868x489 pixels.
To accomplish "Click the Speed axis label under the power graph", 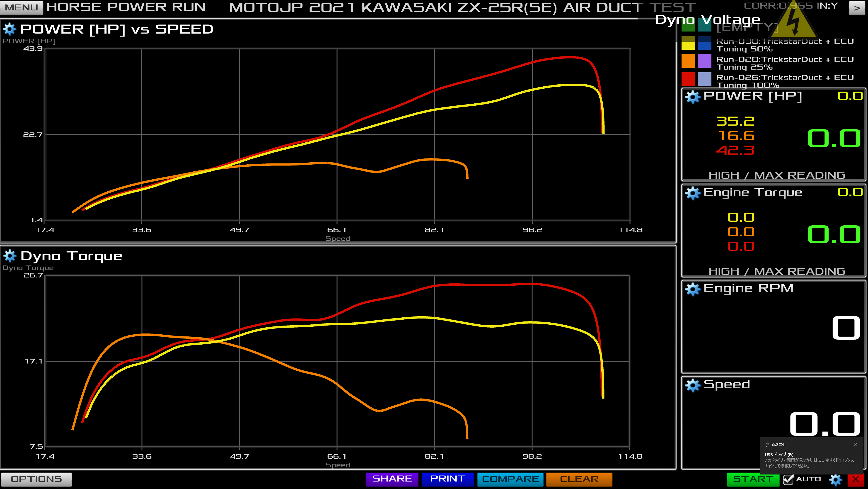I will (x=338, y=238).
